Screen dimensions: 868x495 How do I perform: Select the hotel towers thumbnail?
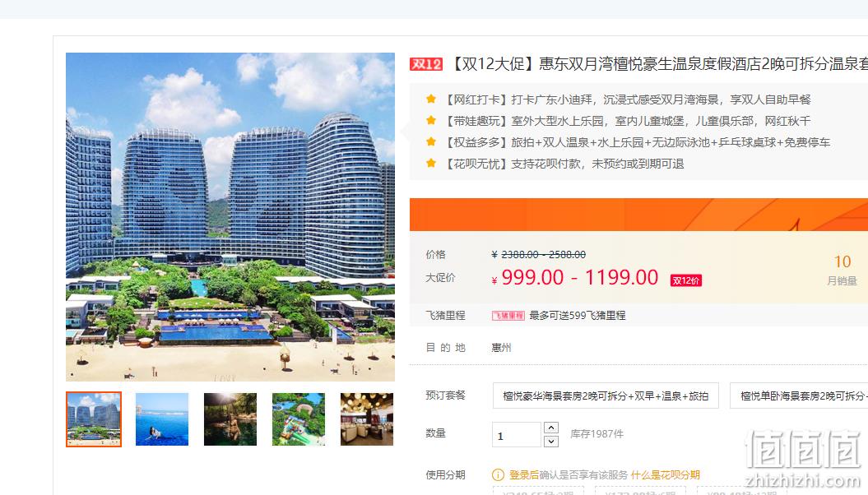pyautogui.click(x=94, y=419)
